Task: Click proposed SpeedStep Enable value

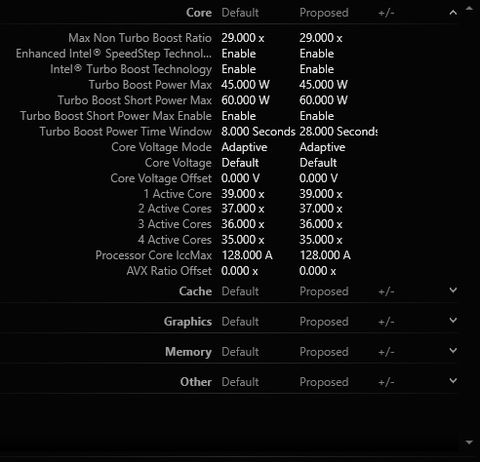Action: click(x=317, y=54)
